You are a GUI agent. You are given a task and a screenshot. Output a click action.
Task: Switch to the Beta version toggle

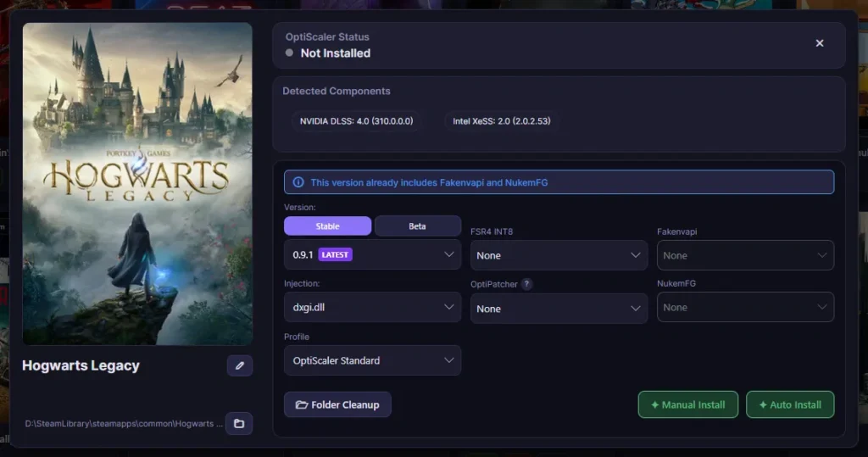click(x=417, y=226)
